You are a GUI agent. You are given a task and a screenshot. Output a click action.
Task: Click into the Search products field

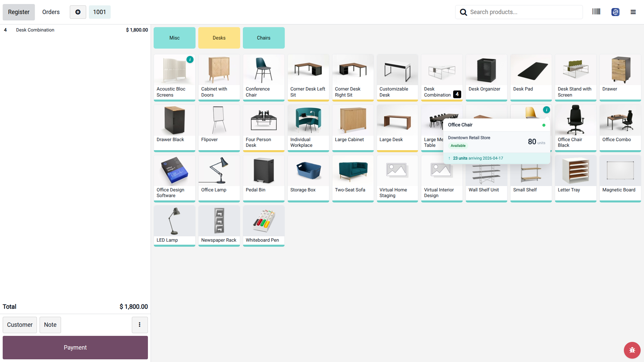[x=519, y=12]
